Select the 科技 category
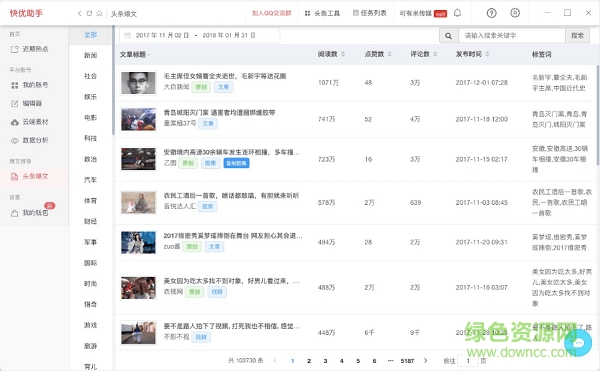The width and height of the screenshot is (600, 371). (91, 138)
